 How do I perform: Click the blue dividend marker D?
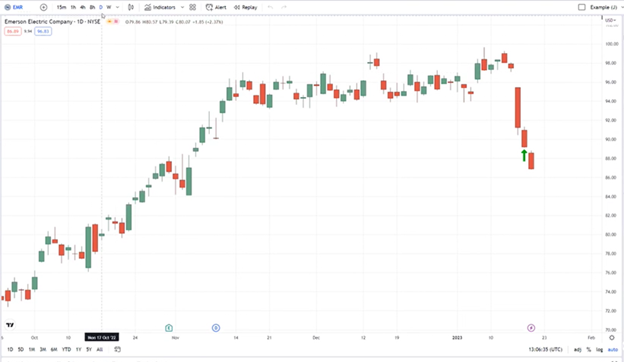click(x=216, y=328)
